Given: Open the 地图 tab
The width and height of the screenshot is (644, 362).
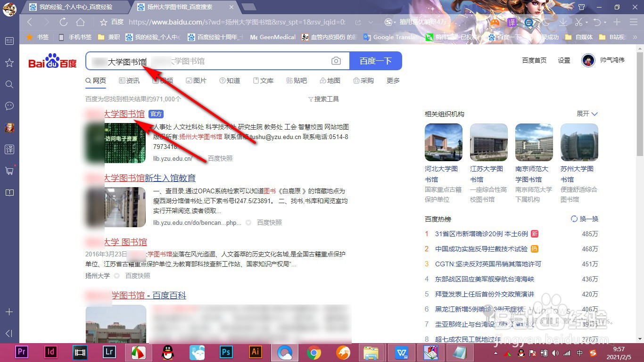Looking at the screenshot, I should pyautogui.click(x=330, y=81).
